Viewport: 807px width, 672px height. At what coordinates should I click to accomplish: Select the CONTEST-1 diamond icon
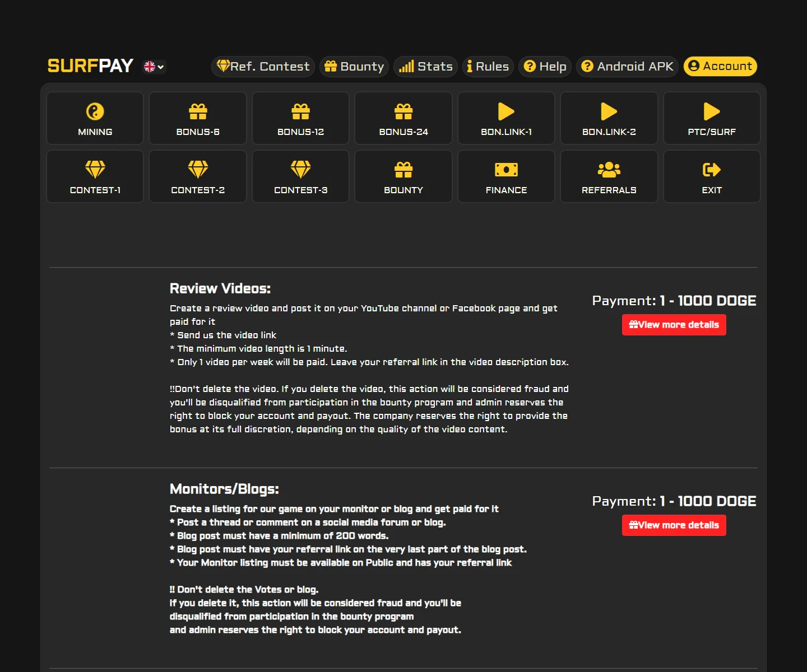(95, 170)
